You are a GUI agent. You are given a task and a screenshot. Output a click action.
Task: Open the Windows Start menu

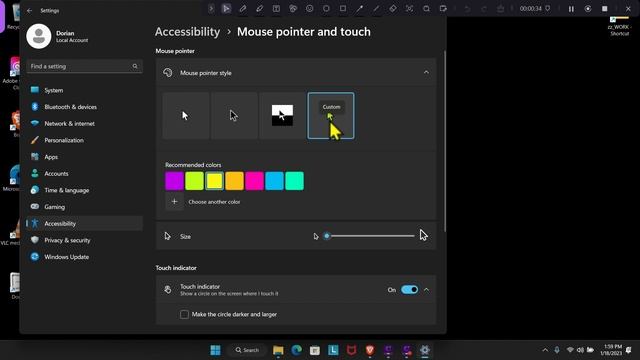215,350
